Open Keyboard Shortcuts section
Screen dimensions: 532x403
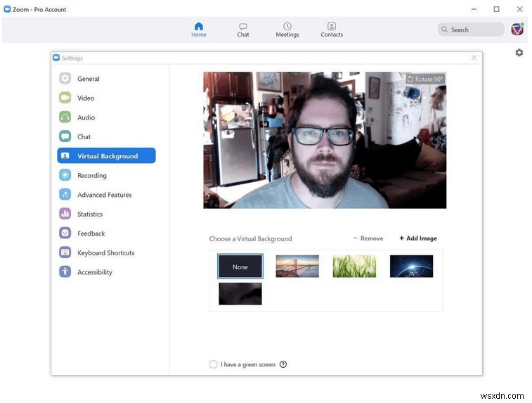point(107,252)
